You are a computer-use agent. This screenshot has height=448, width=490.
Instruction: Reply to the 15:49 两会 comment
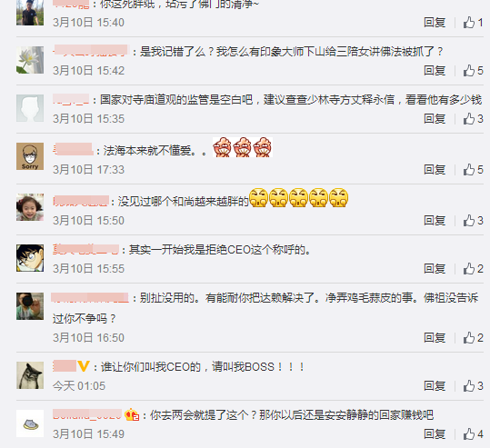click(x=435, y=434)
